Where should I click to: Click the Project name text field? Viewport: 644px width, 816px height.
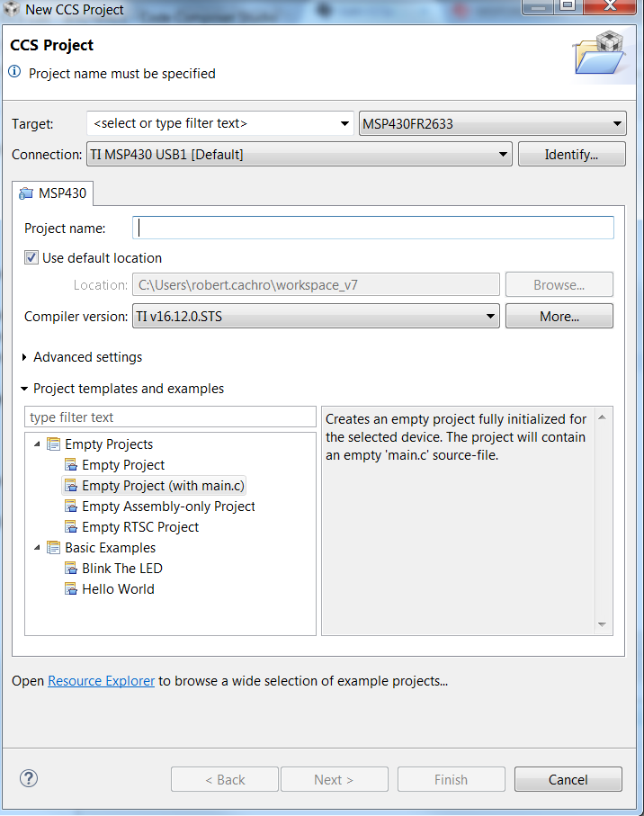point(373,228)
